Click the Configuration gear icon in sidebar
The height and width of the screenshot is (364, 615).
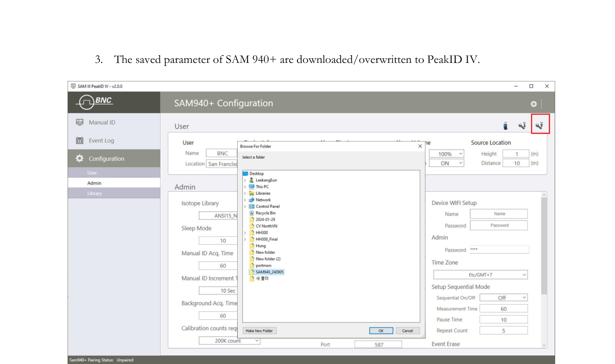click(x=79, y=158)
